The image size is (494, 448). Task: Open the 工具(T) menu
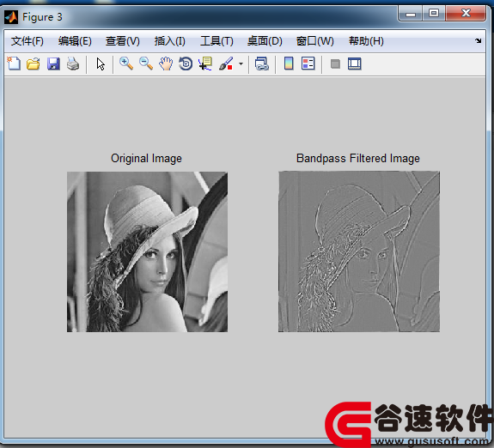(217, 41)
